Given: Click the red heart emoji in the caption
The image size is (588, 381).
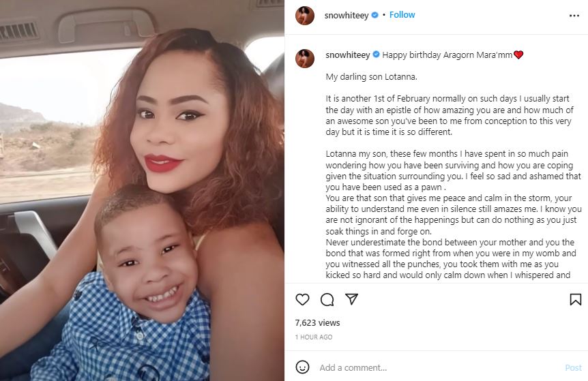Looking at the screenshot, I should tap(518, 55).
